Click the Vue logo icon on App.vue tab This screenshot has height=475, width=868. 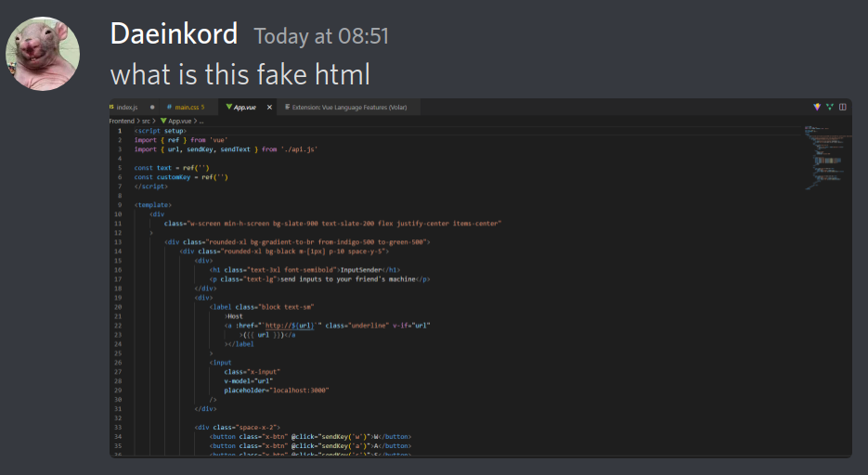(228, 108)
